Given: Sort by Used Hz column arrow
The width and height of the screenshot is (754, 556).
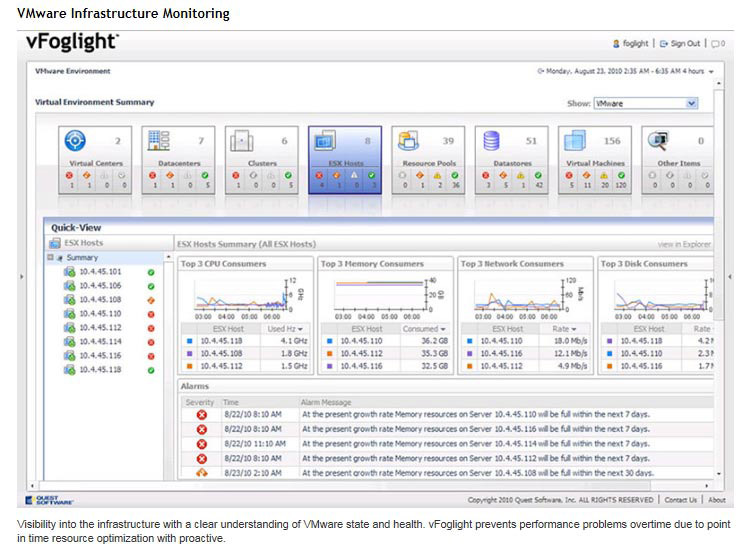Looking at the screenshot, I should click(300, 329).
